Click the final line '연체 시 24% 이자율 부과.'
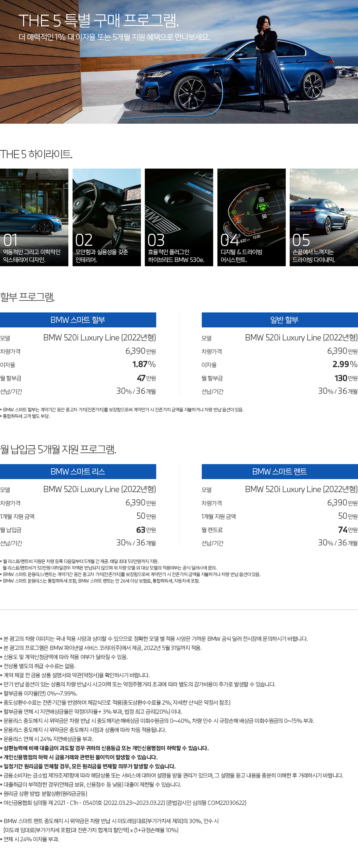358x868 pixels. (30, 839)
